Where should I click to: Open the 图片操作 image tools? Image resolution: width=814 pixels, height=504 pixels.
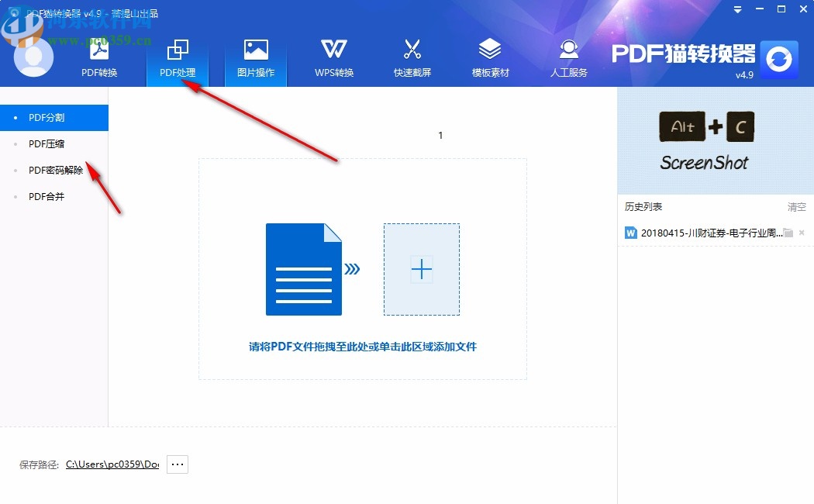pos(255,57)
